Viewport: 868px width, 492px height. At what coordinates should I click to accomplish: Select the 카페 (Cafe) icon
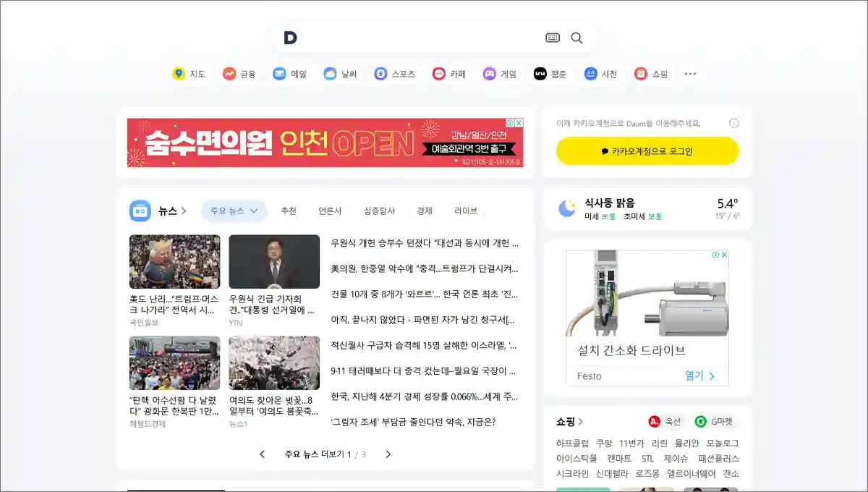tap(448, 73)
